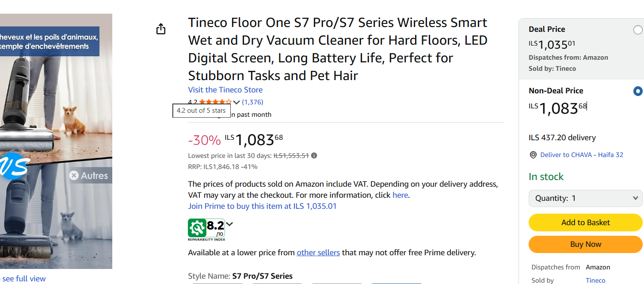Click the info icon beside lowest price
The image size is (644, 284).
tap(314, 156)
